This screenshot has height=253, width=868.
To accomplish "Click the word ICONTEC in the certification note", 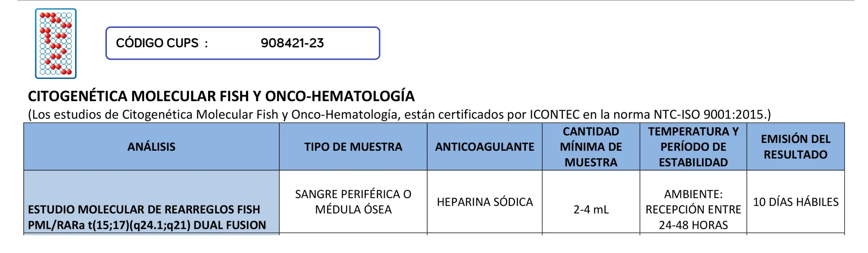I will coord(554,114).
